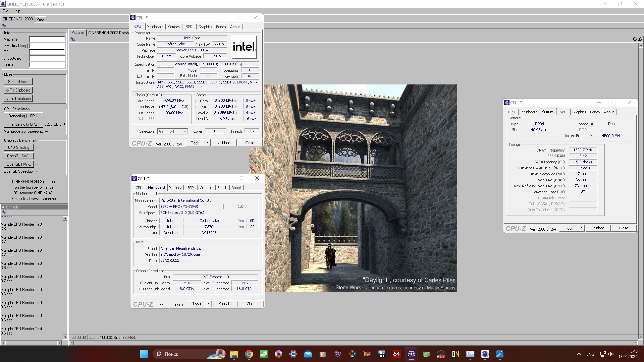Viewport: 644px width, 362px height.
Task: Open the disc burner icon on the taskbar
Action: tap(279, 354)
